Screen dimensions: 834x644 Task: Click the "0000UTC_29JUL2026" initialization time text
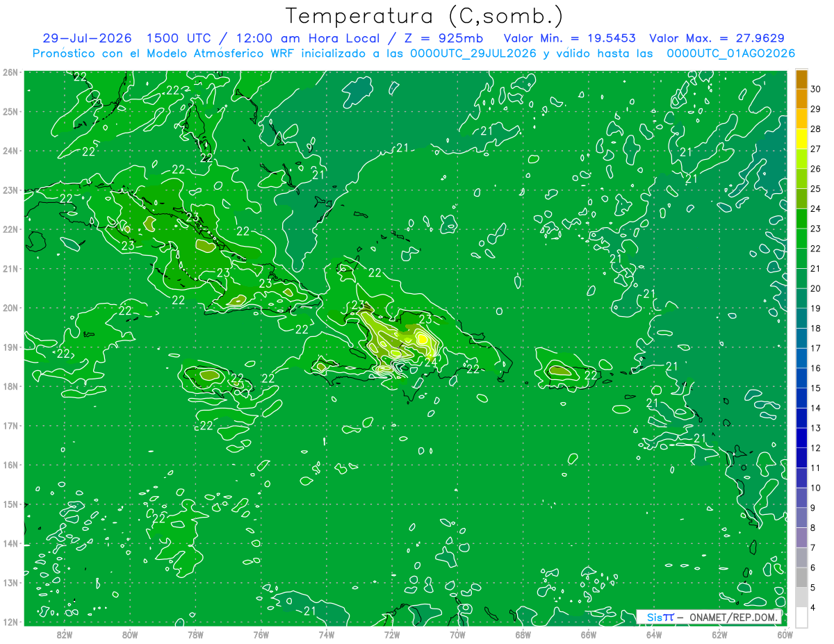(473, 53)
